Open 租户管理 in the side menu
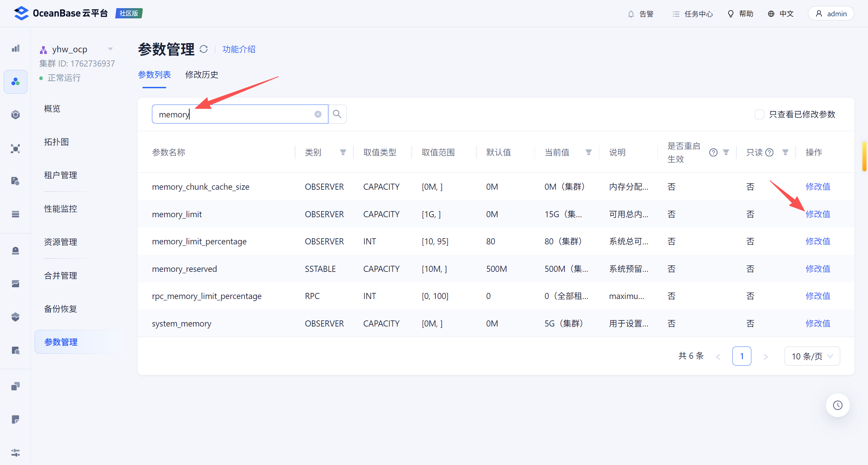The width and height of the screenshot is (868, 465). [61, 175]
